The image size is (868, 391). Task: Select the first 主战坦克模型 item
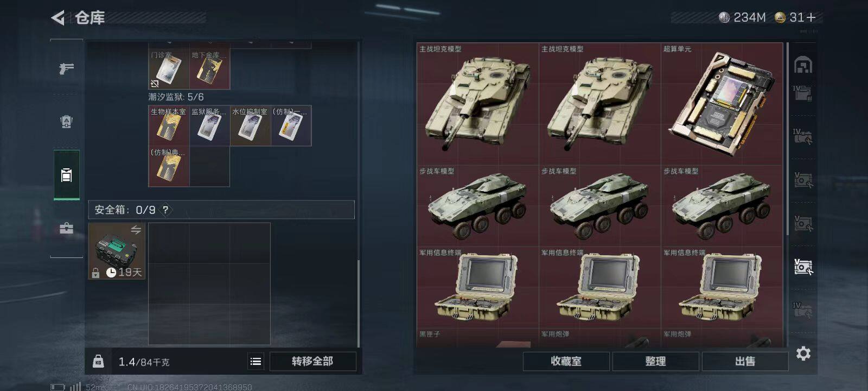[478, 104]
